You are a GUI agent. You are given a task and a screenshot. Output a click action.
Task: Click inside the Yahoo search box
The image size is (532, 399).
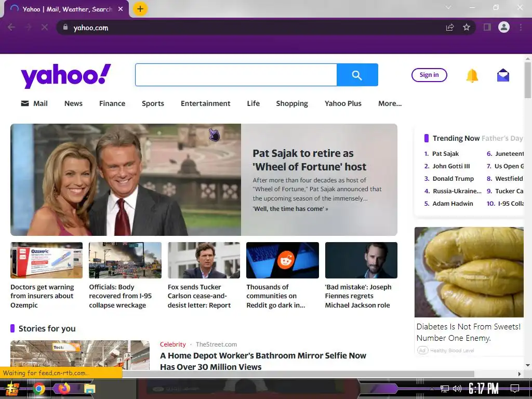coord(236,75)
